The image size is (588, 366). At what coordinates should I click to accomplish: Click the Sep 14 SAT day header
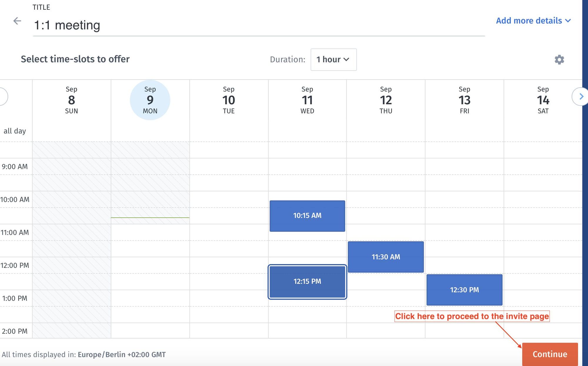coord(543,100)
